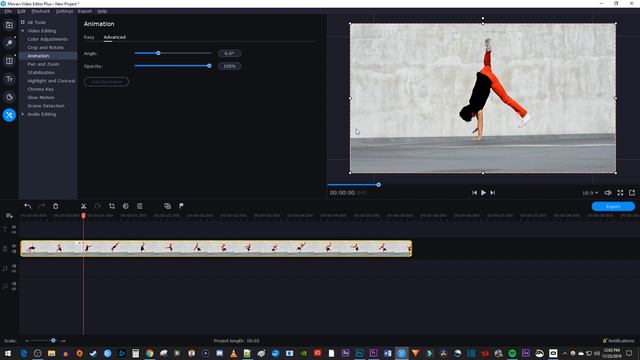This screenshot has height=360, width=640.
Task: Click the rotate clip icon
Action: click(x=98, y=206)
